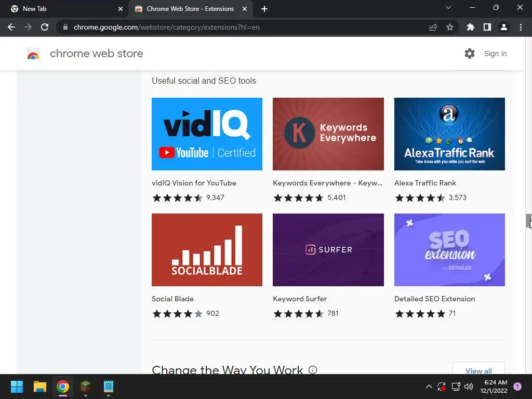Open Chrome's three-dot menu
The image size is (532, 399).
521,27
